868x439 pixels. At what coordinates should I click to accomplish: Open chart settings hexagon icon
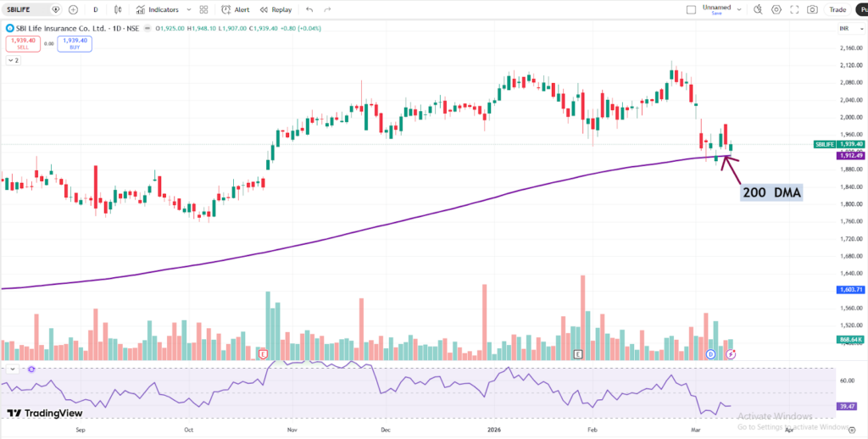[x=776, y=10]
